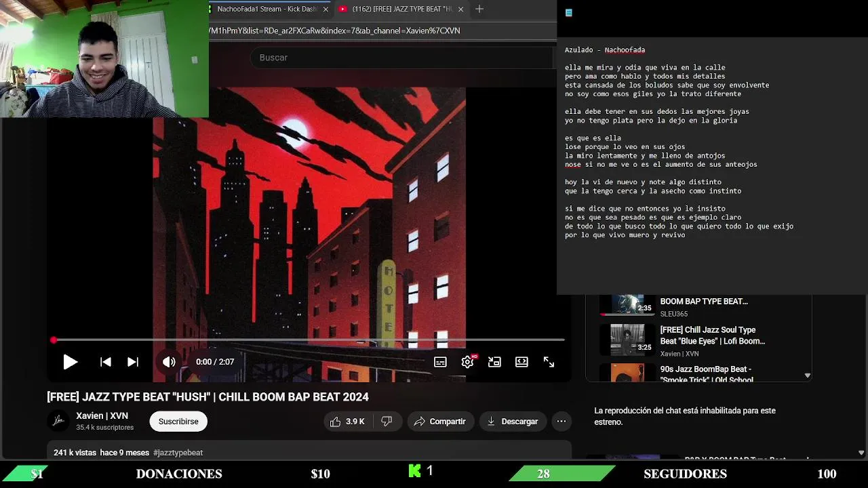Like the video with thumbs up

(x=348, y=422)
